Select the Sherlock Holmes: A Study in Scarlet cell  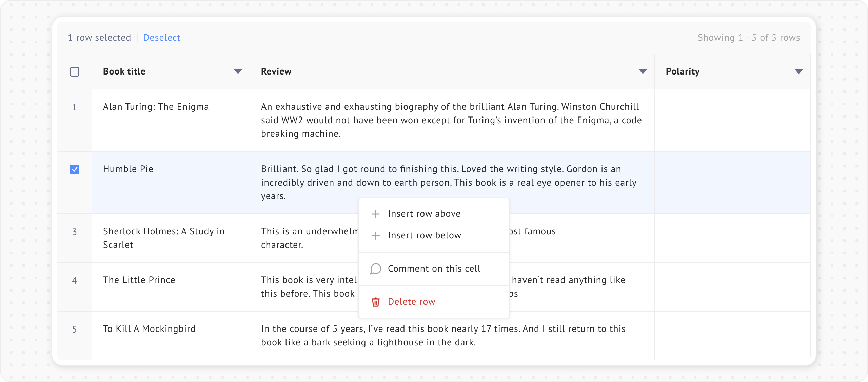coord(164,238)
